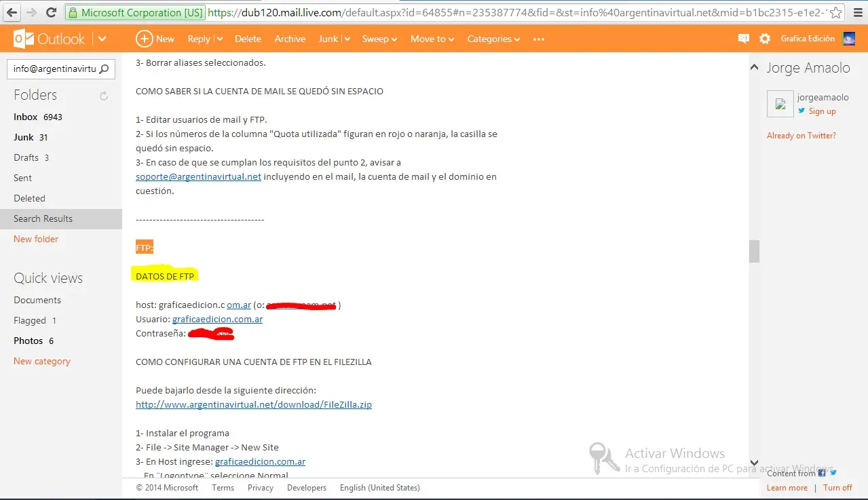This screenshot has width=868, height=500.
Task: Click the Learn more link
Action: 787,488
